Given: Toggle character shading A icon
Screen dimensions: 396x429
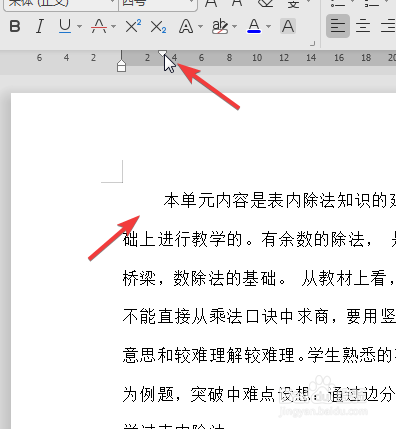Looking at the screenshot, I should coord(288,26).
